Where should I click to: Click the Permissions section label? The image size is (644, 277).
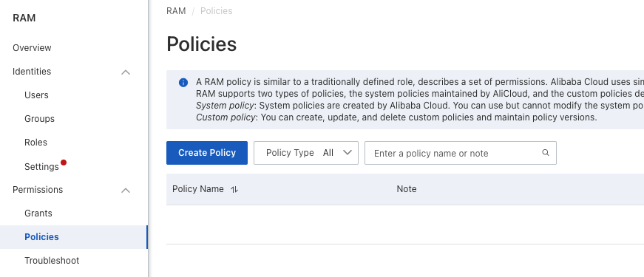click(x=38, y=190)
